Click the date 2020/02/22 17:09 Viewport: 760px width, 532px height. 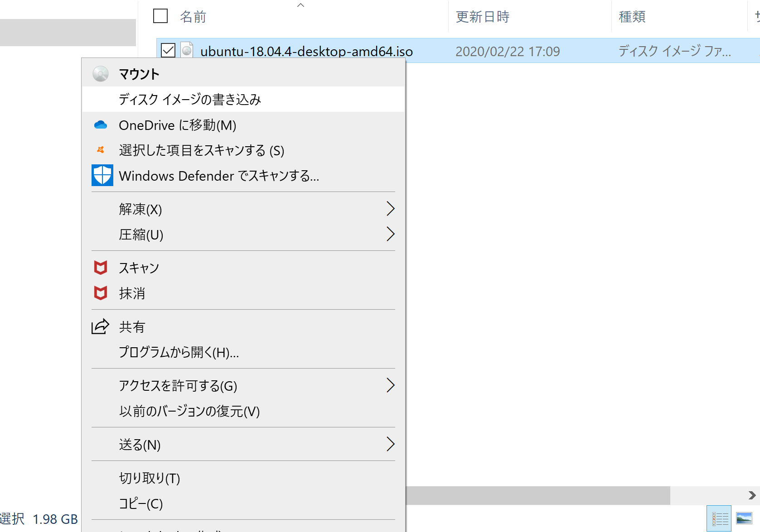508,51
